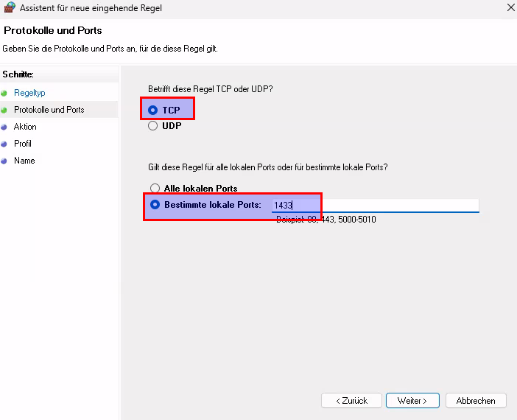Close the rule wizard window
This screenshot has width=517, height=420.
coord(511,8)
